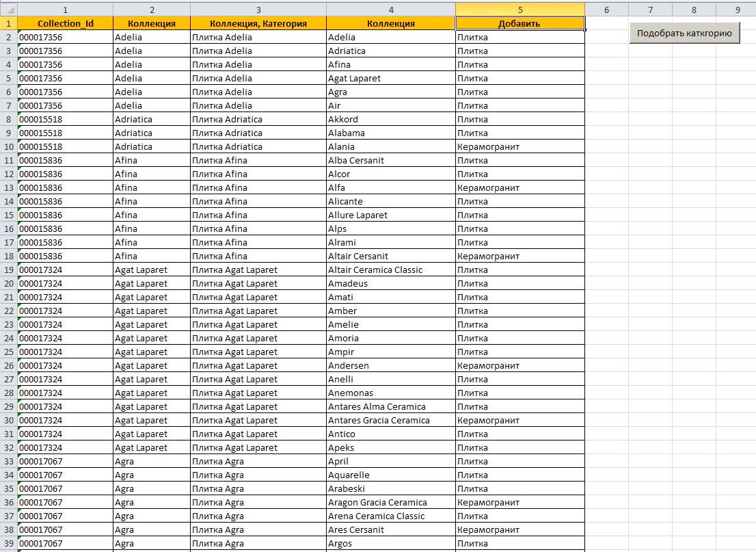Screen dimensions: 756x552
Task: Click the "Apeks" cell
Action: (391, 448)
